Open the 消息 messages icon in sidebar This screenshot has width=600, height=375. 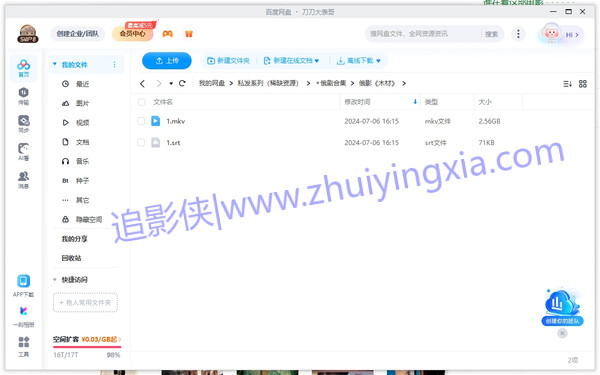coord(23,179)
